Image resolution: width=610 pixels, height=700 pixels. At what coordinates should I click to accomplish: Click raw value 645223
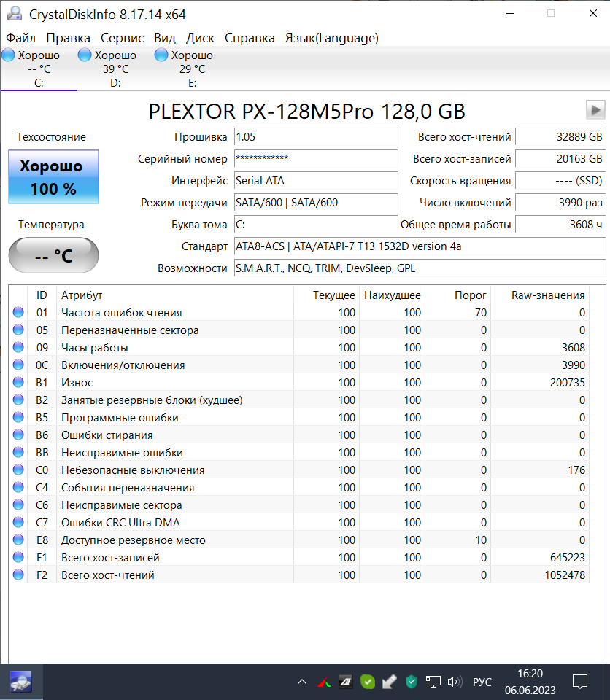tap(568, 558)
